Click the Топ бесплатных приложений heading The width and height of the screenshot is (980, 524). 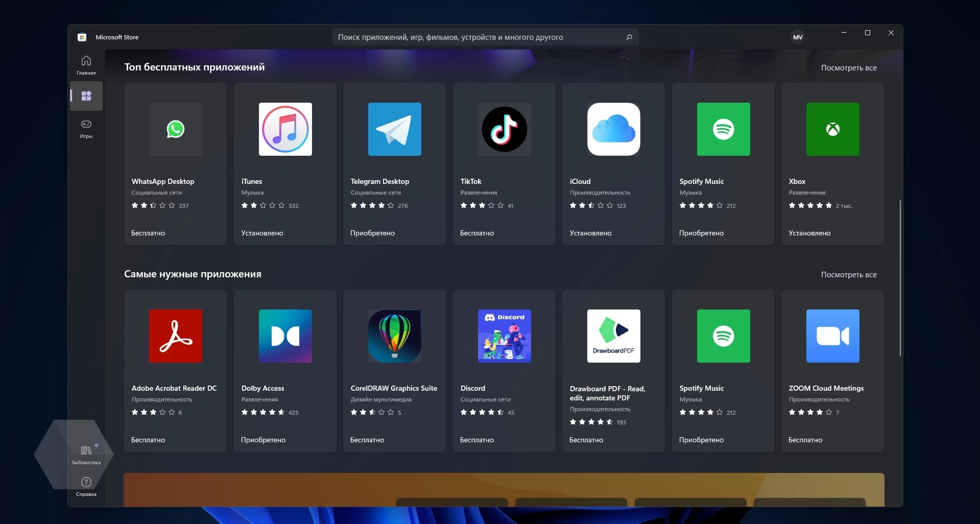[195, 67]
